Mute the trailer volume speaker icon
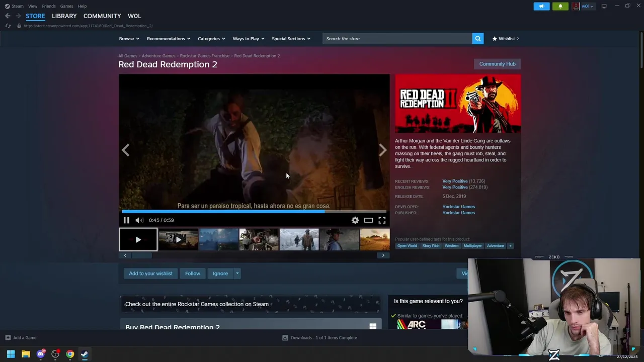The image size is (644, 362). click(139, 220)
